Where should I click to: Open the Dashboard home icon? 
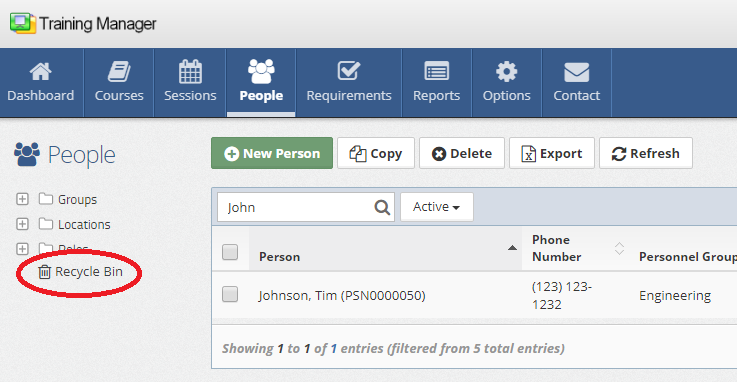(40, 72)
